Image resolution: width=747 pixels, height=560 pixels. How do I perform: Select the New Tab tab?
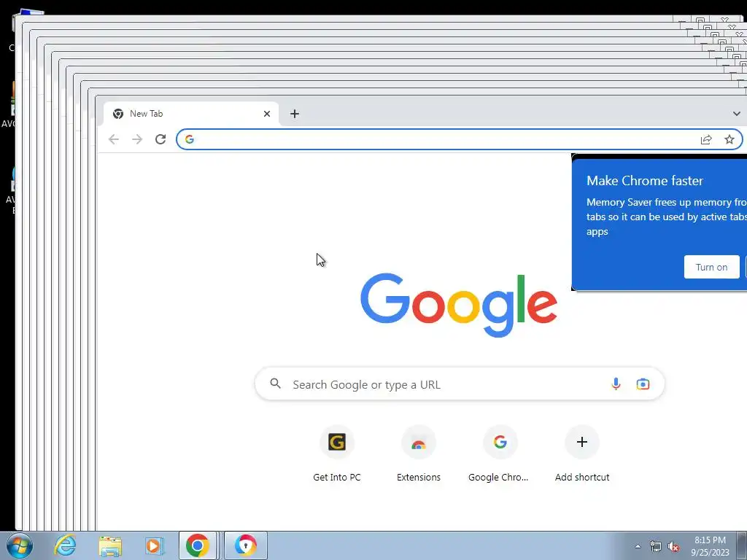[x=190, y=113]
